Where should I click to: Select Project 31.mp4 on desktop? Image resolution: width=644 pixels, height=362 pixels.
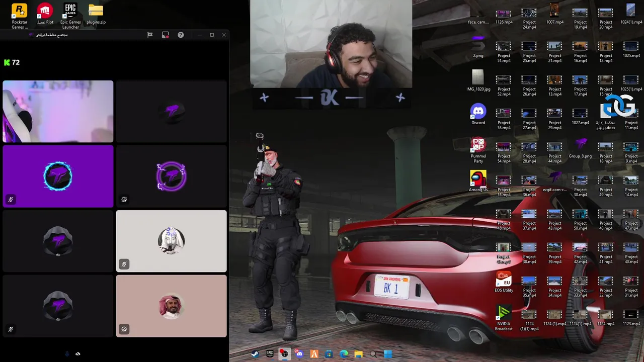[631, 287]
